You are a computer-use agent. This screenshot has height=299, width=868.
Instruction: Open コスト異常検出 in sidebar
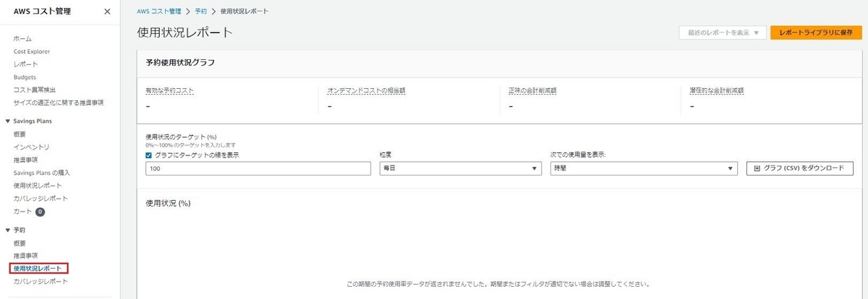tap(34, 90)
